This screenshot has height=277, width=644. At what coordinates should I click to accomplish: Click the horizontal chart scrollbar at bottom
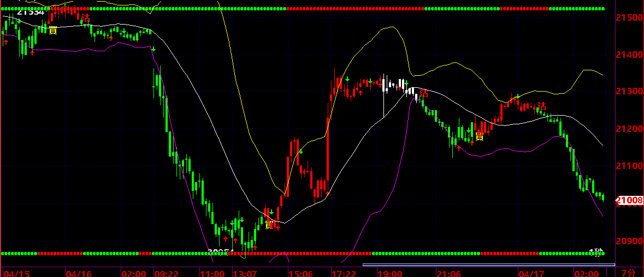tap(489, 264)
